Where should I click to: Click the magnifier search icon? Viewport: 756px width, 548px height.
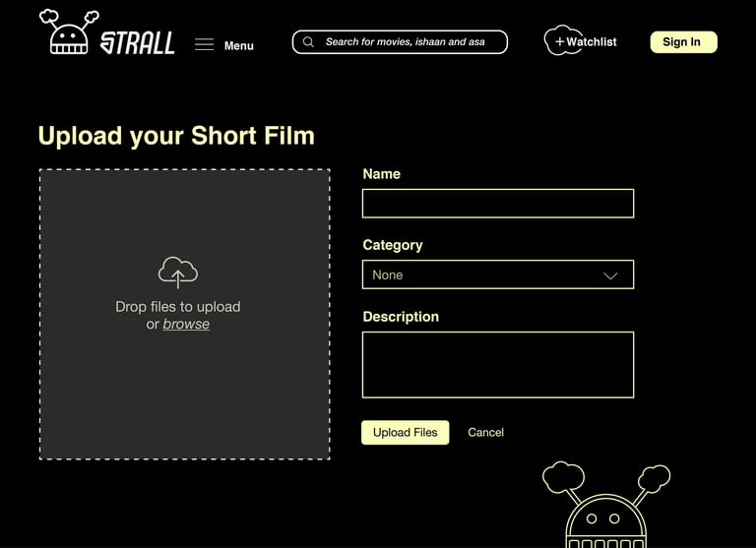pyautogui.click(x=308, y=42)
